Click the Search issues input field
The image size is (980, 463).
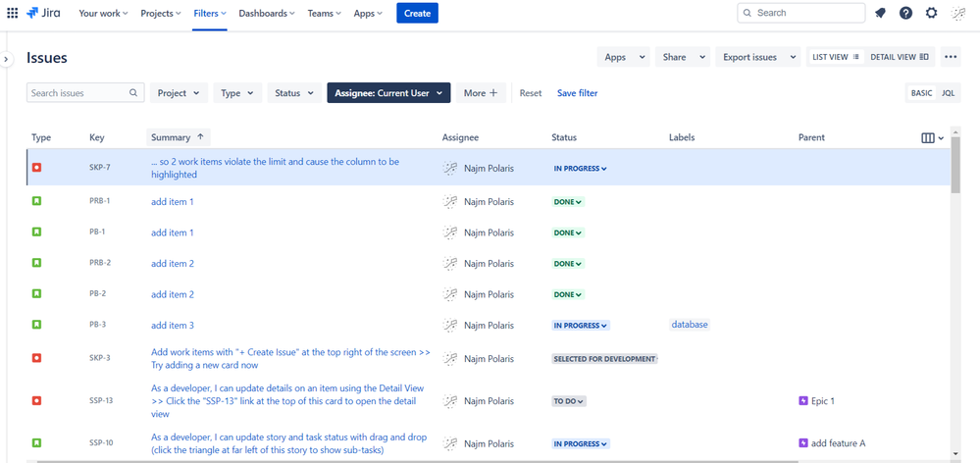85,93
